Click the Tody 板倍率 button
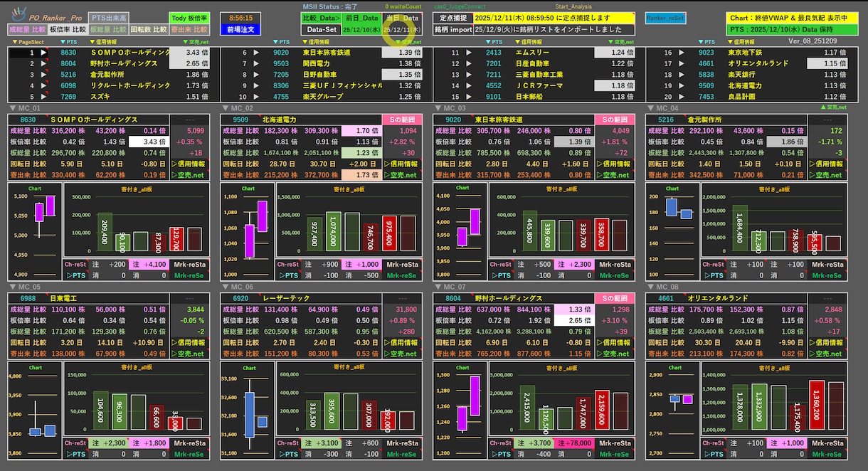Viewport: 868px width, 471px height. pyautogui.click(x=190, y=18)
